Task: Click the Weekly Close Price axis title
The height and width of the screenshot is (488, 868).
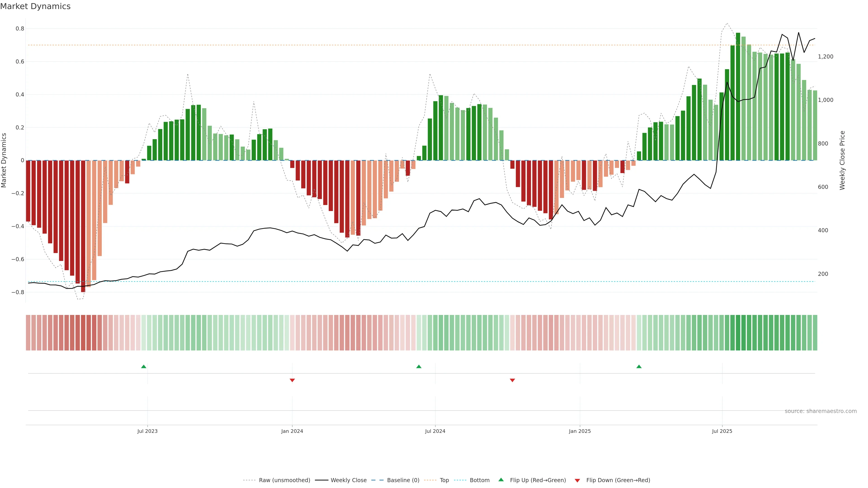Action: pos(842,160)
